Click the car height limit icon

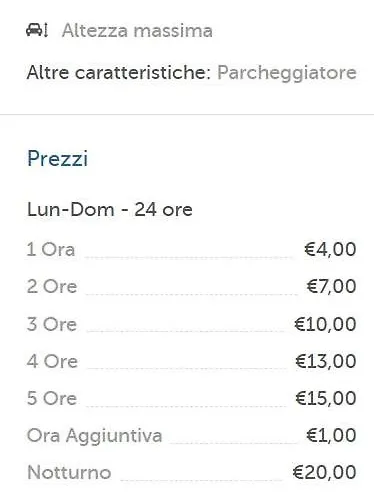click(x=37, y=30)
